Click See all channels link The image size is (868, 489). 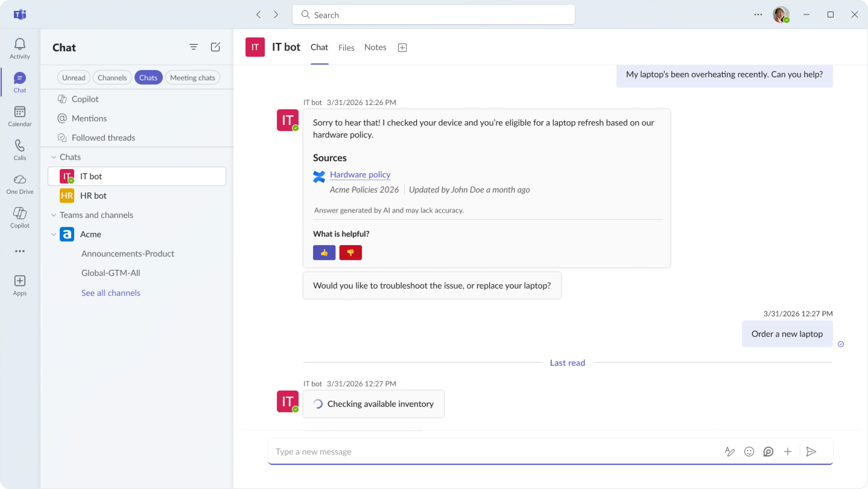pos(111,293)
